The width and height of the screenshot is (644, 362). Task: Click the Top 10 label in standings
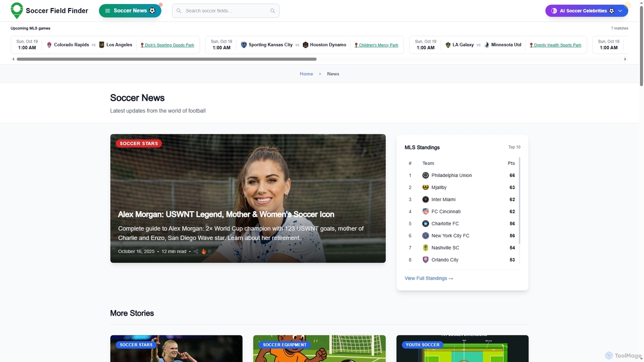coord(514,147)
